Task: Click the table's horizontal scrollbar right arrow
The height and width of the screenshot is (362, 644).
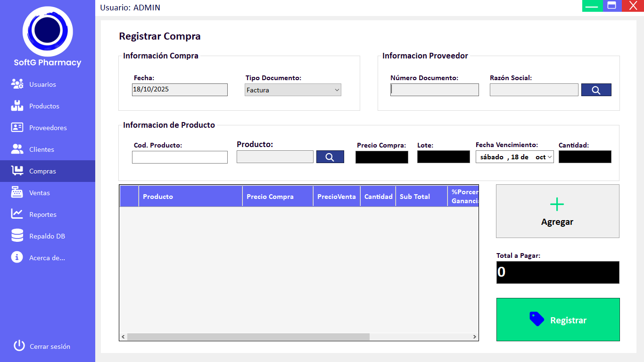Action: tap(475, 337)
